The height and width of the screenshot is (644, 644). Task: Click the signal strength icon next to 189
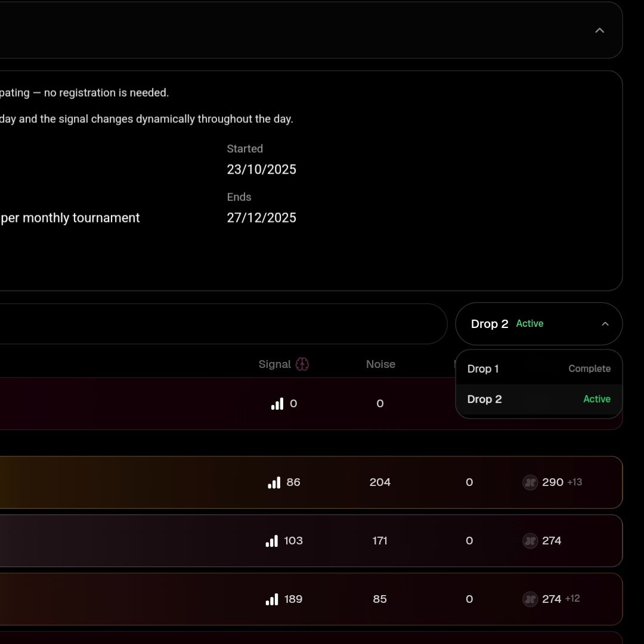pyautogui.click(x=273, y=599)
